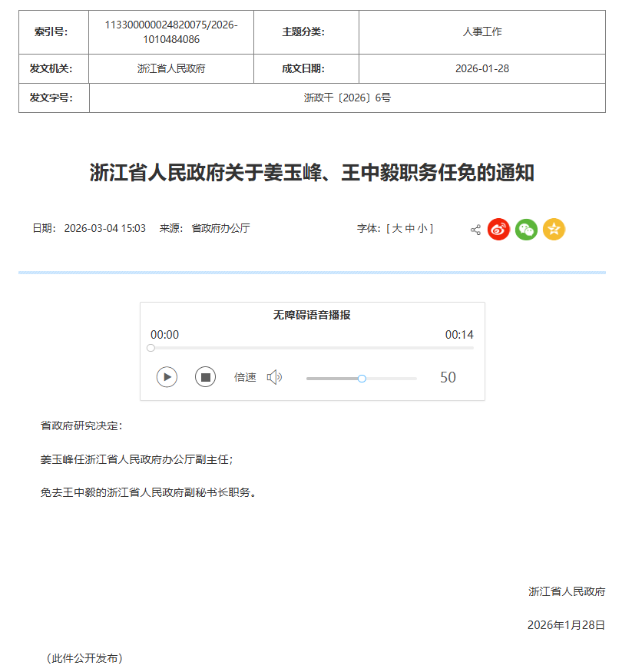Image resolution: width=632 pixels, height=672 pixels.
Task: Share to QQ Zone via star icon
Action: click(x=554, y=229)
